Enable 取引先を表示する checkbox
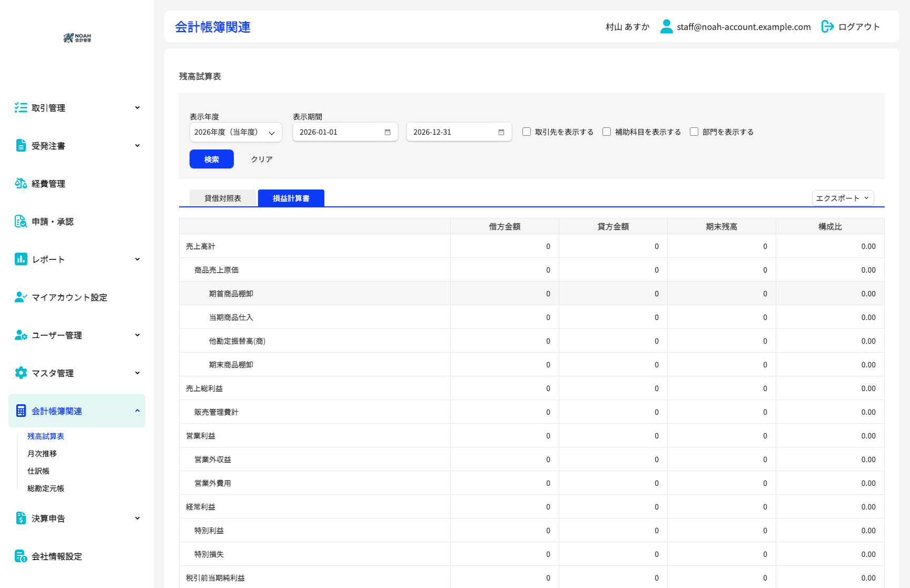910x588 pixels. pyautogui.click(x=527, y=132)
